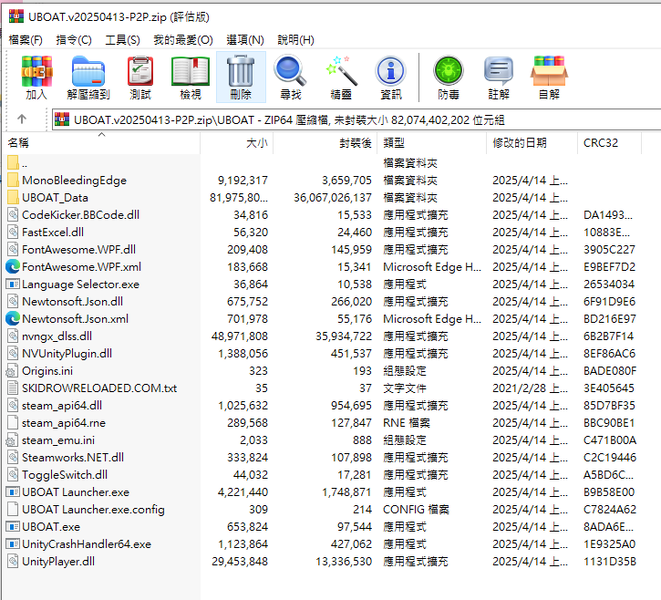Click the CRC32 value BADE080F
The height and width of the screenshot is (600, 661).
click(x=610, y=371)
